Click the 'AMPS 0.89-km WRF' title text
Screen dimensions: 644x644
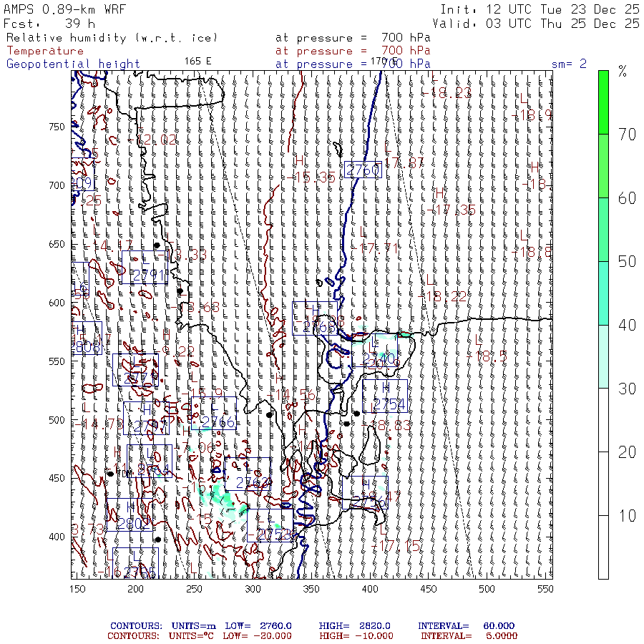pos(64,9)
